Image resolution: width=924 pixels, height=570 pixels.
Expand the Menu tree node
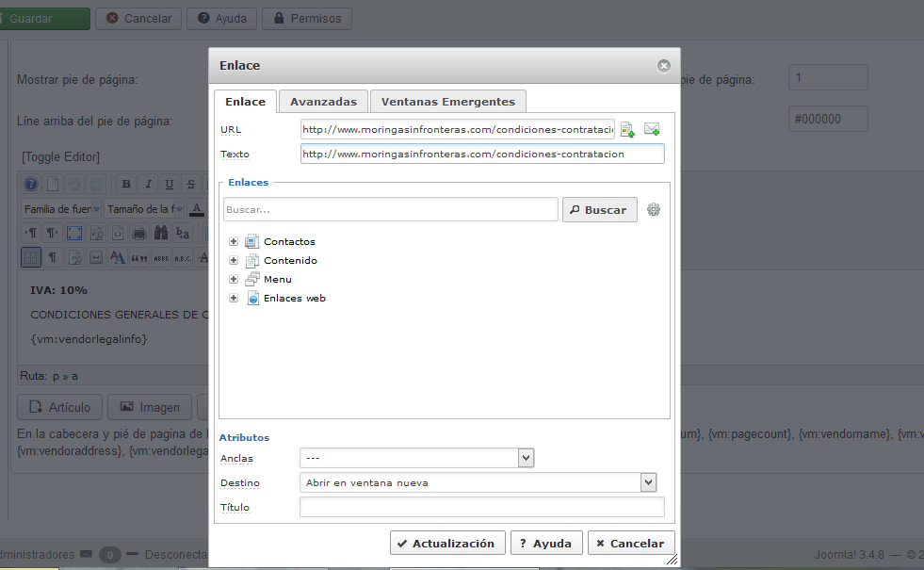tap(234, 279)
